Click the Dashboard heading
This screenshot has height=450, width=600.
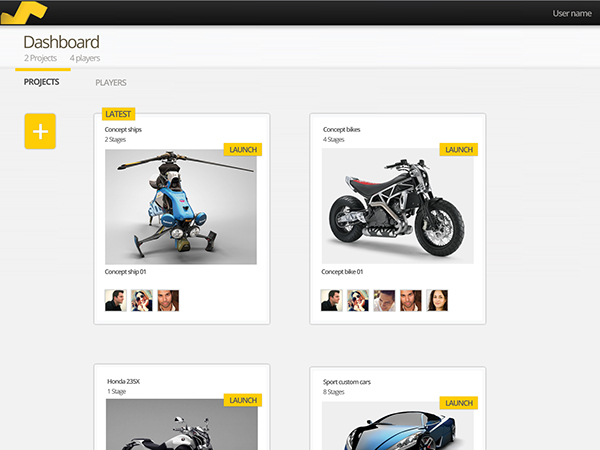(x=62, y=42)
